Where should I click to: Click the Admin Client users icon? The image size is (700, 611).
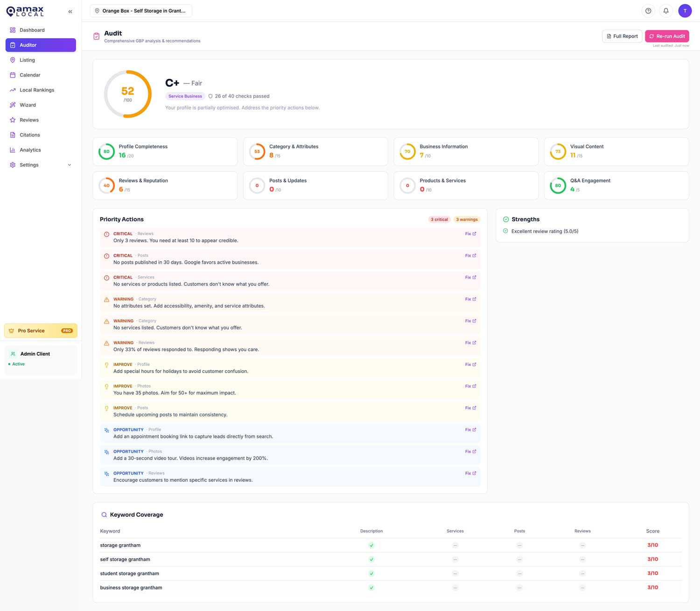pyautogui.click(x=13, y=354)
